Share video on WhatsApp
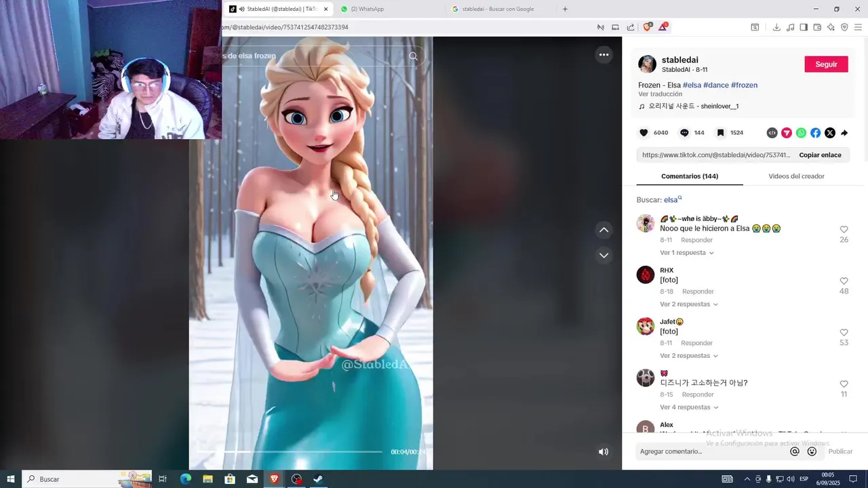The height and width of the screenshot is (488, 868). pos(801,133)
